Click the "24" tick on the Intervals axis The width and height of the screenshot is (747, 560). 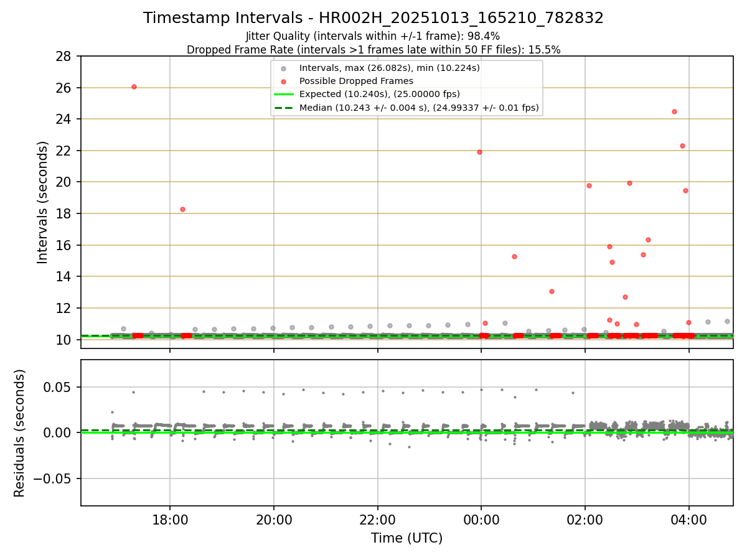tap(63, 119)
